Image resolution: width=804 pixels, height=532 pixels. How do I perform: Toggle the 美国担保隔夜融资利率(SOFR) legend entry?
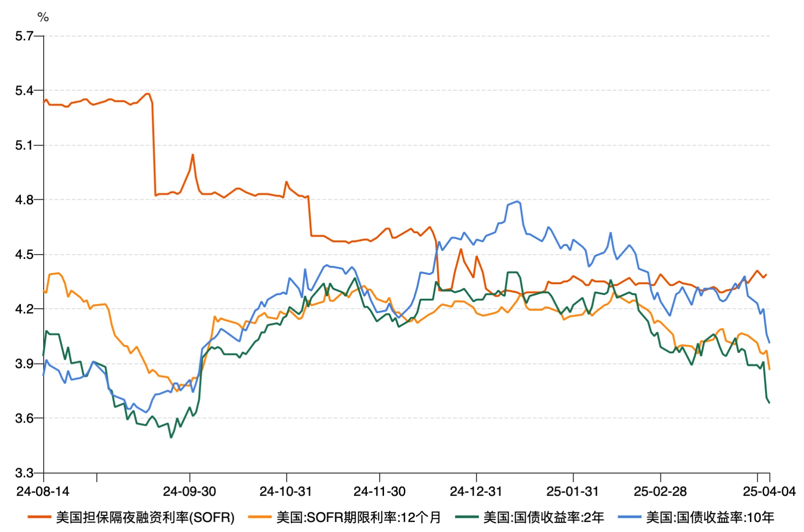click(x=145, y=517)
